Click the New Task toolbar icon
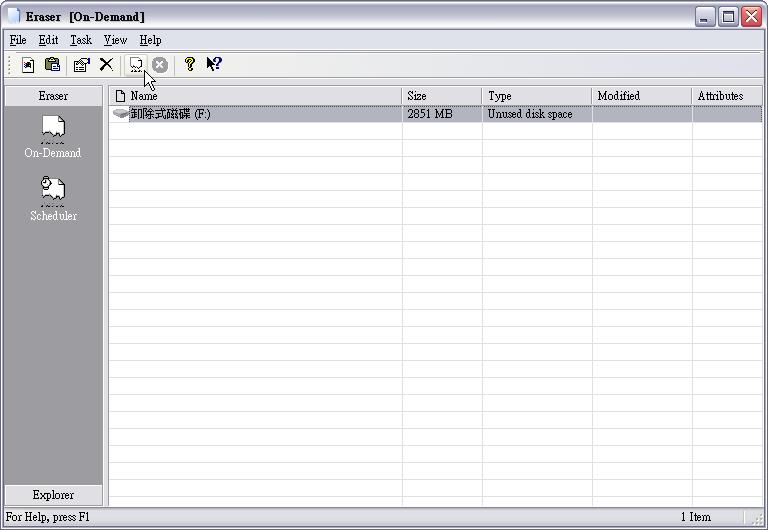The image size is (768, 530). [x=28, y=65]
